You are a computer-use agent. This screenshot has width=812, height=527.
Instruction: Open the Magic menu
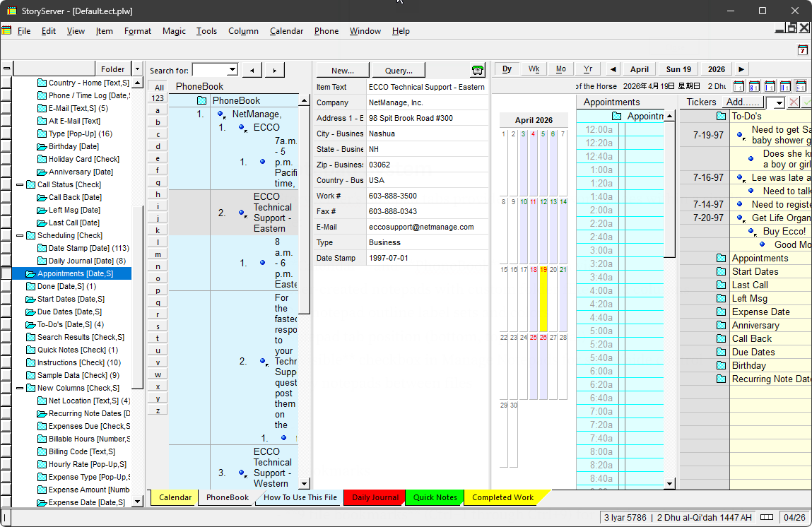[174, 31]
